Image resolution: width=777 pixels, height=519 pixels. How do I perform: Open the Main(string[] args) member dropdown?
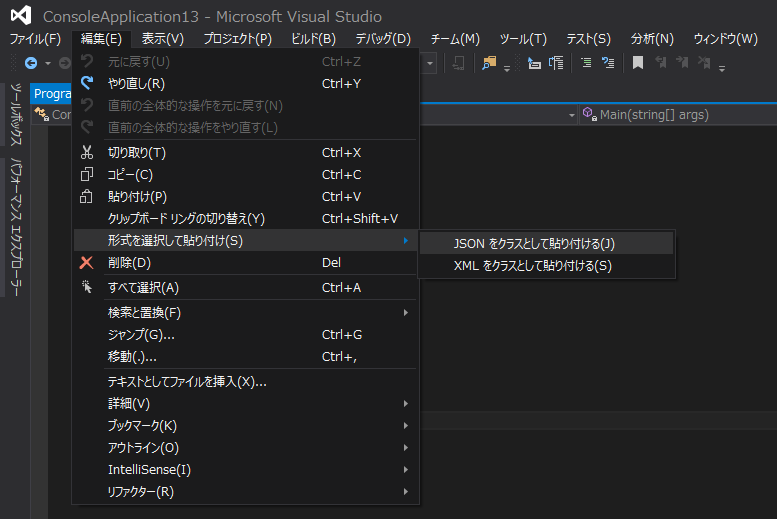[677, 115]
